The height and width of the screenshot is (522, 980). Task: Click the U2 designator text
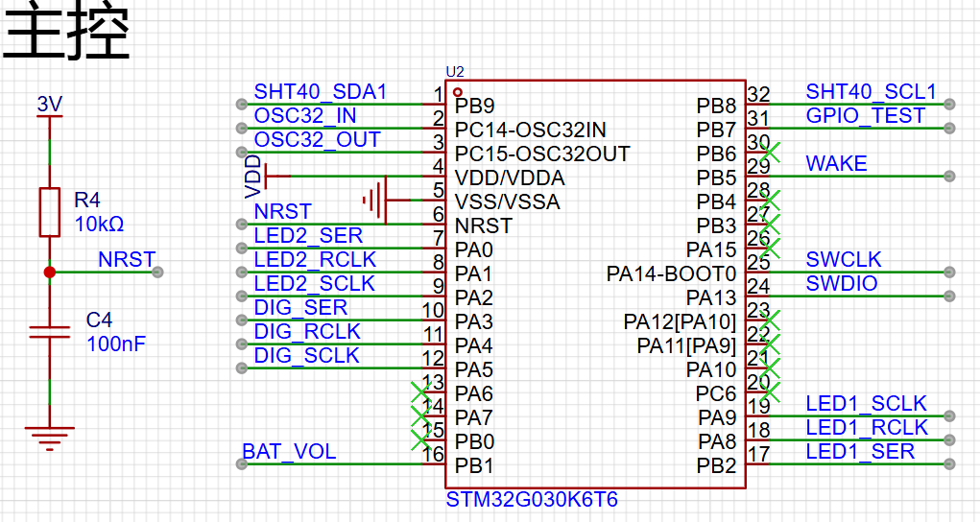pos(454,72)
